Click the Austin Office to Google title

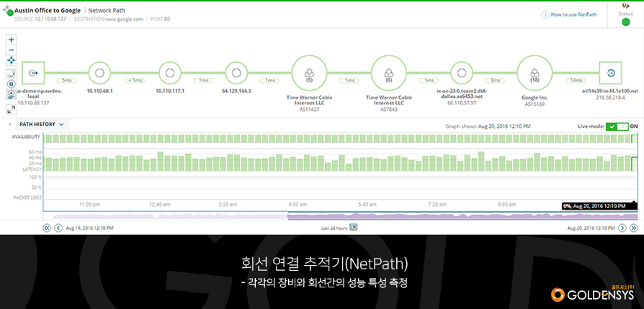tap(48, 11)
